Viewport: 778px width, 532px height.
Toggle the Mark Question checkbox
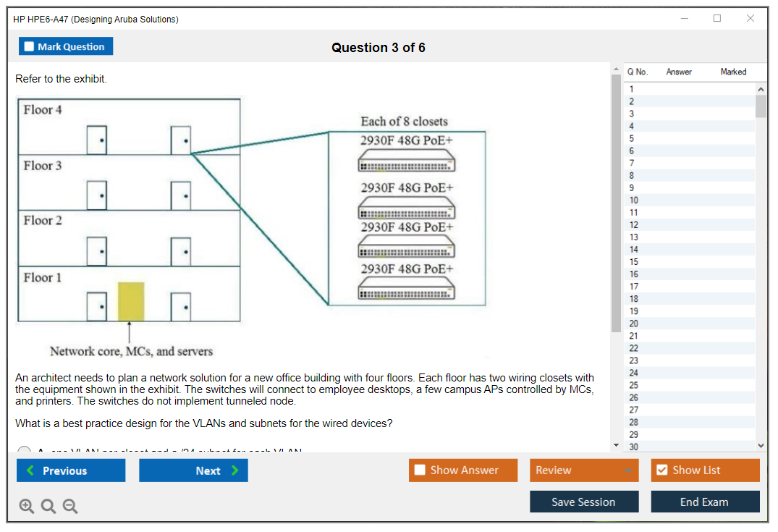pyautogui.click(x=30, y=46)
